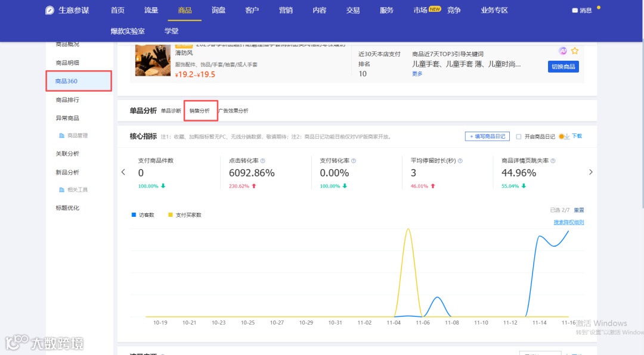Switch to the 单品诊断 tab

point(171,111)
